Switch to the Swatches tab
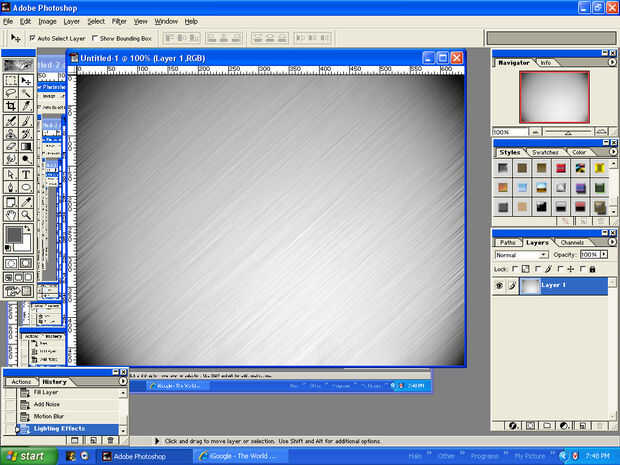Screen dimensions: 620x465 (x=546, y=152)
